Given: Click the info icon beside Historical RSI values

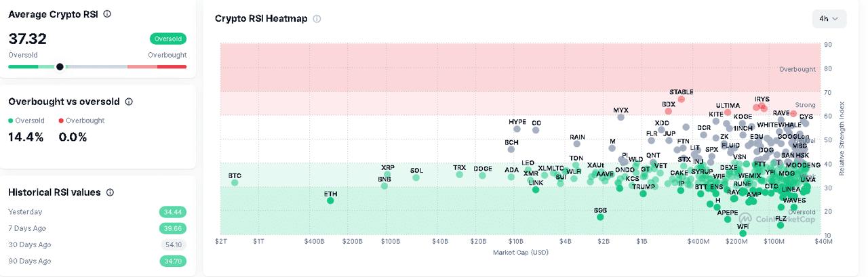Looking at the screenshot, I should [110, 192].
